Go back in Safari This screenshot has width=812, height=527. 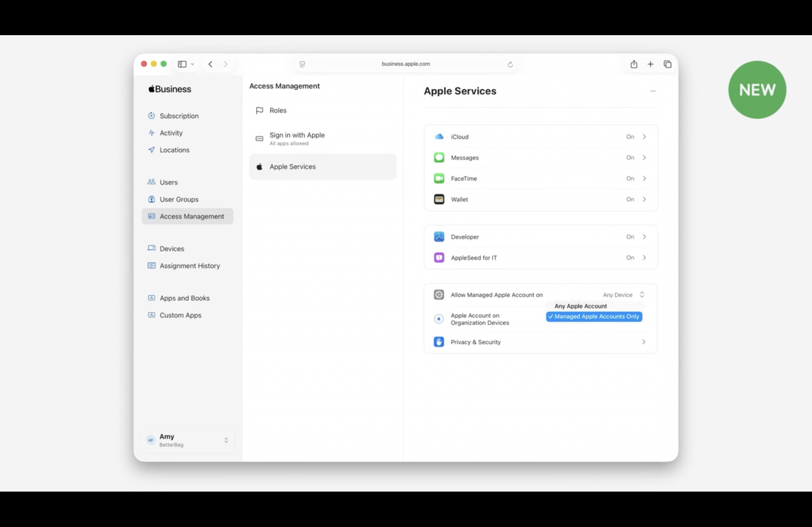coord(210,64)
